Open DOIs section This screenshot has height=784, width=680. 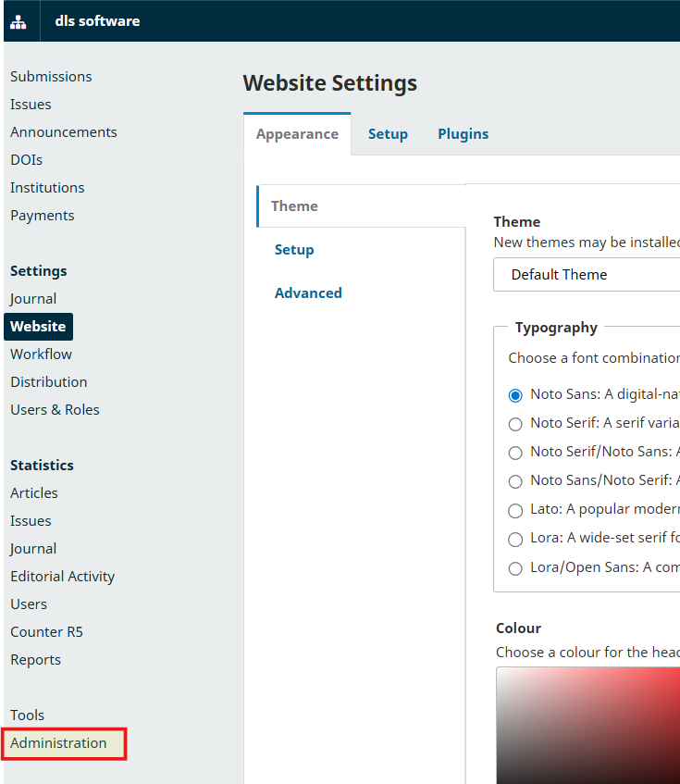pyautogui.click(x=26, y=160)
